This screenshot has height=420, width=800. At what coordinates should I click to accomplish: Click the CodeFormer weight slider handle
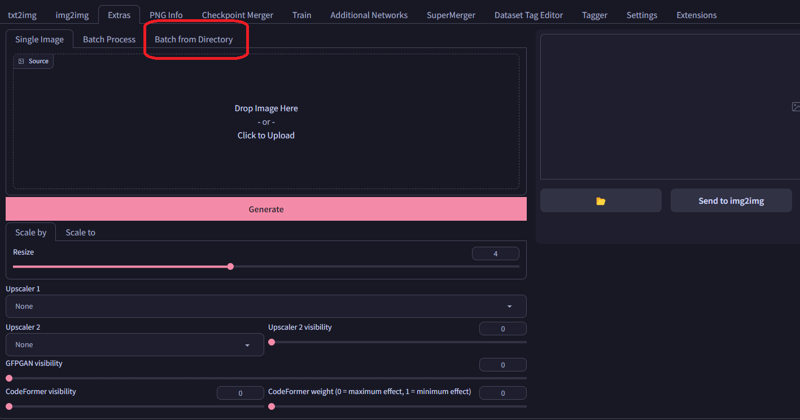tap(272, 407)
